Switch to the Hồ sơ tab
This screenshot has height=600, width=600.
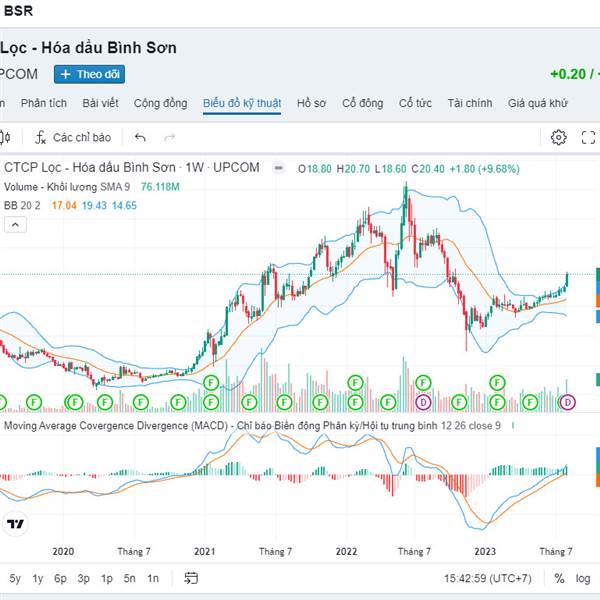(311, 103)
